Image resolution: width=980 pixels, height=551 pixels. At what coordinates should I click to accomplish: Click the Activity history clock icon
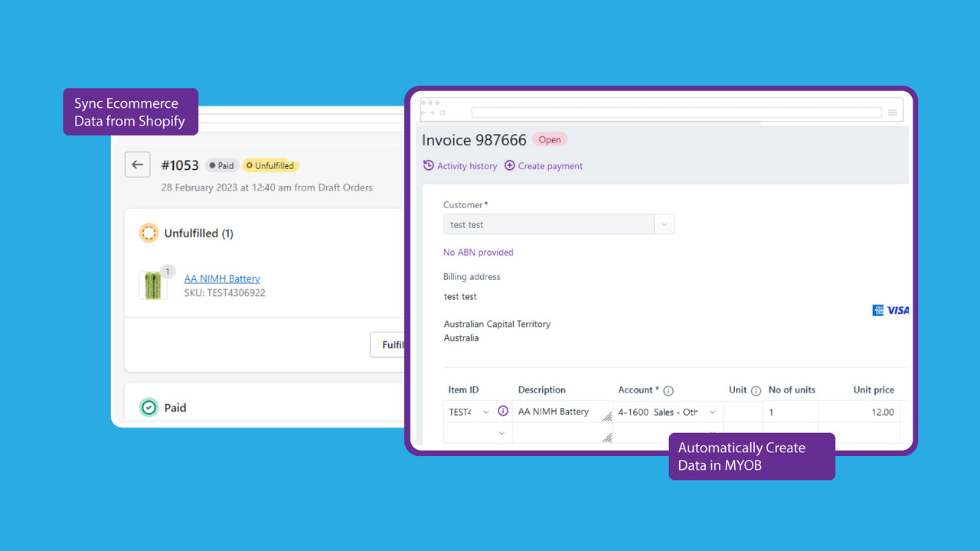[x=429, y=165]
